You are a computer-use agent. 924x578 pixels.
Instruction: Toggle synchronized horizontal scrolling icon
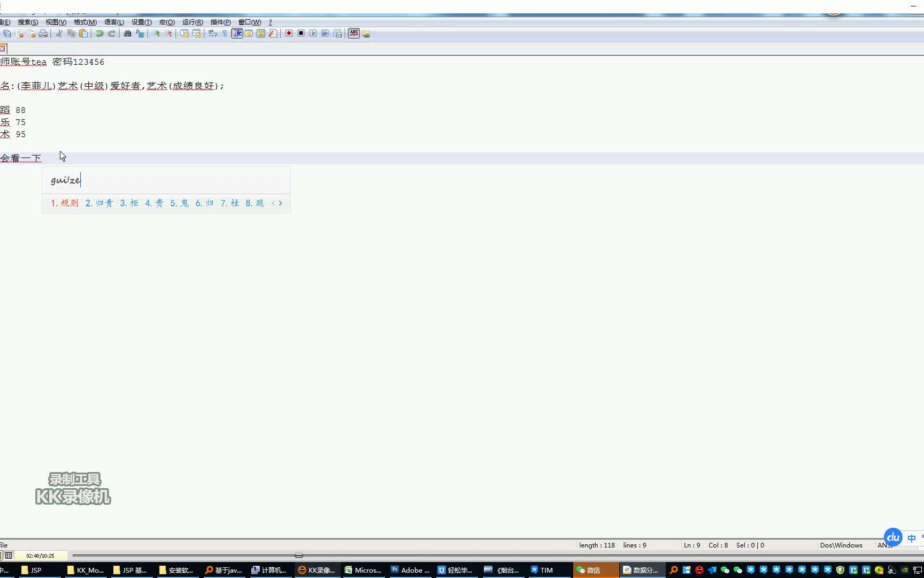(x=196, y=34)
